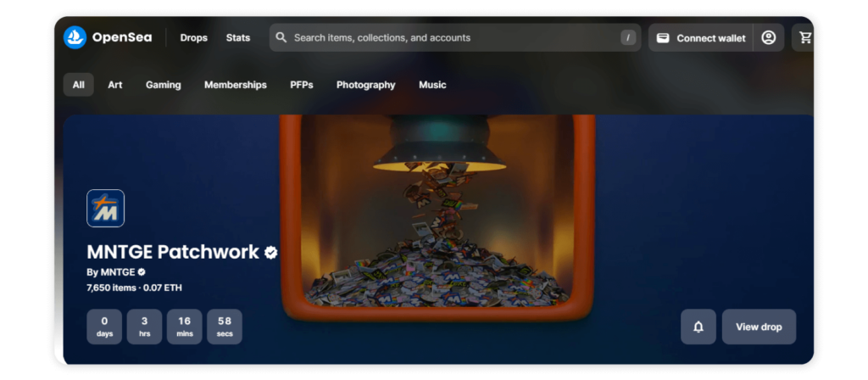Viewport: 868px width, 380px height.
Task: Click the verified badge beside MNTGE Patchwork
Action: point(270,253)
